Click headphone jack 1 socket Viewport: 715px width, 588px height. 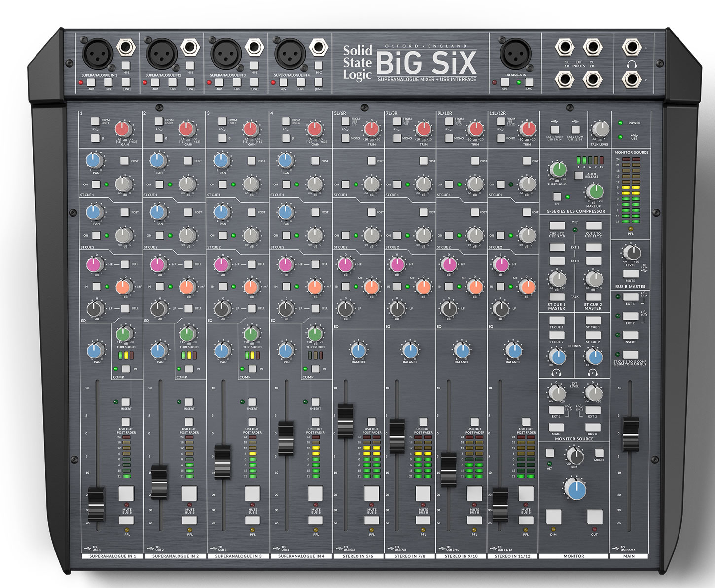pos(631,47)
